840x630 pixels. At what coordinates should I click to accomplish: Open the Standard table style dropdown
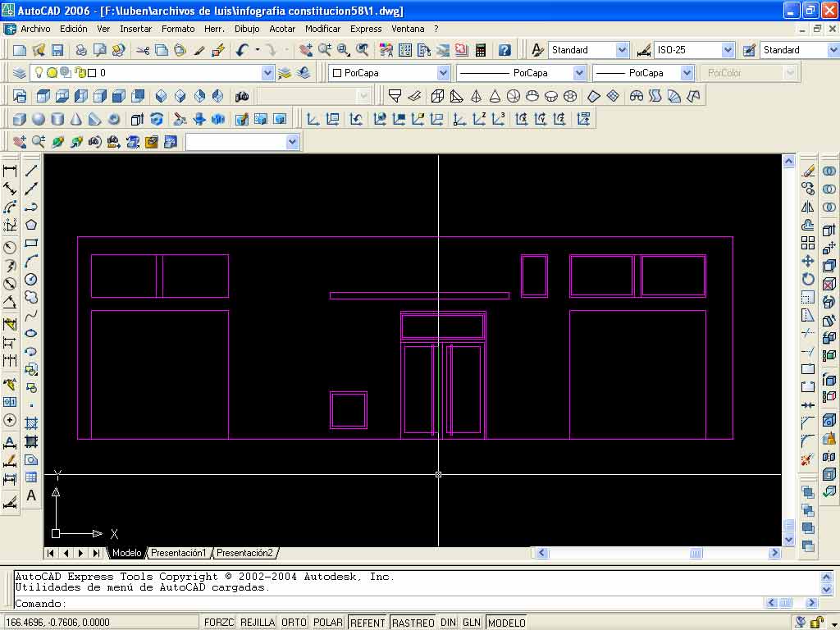point(833,50)
